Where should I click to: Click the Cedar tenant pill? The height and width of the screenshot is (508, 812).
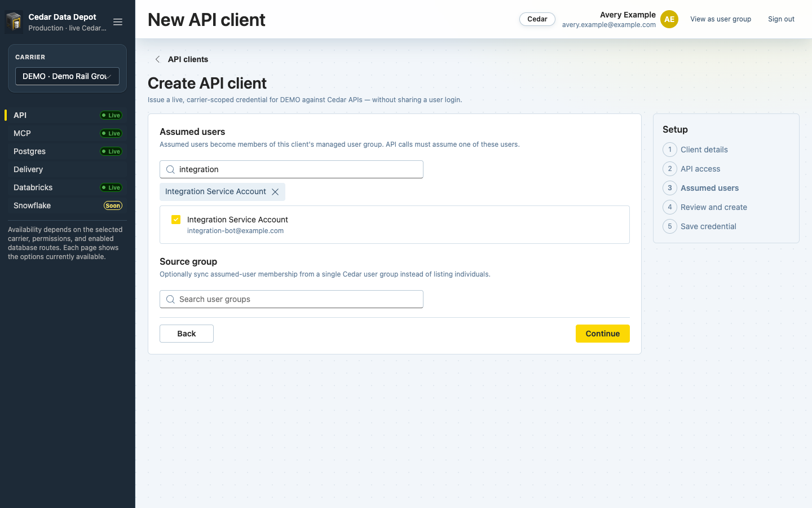537,19
